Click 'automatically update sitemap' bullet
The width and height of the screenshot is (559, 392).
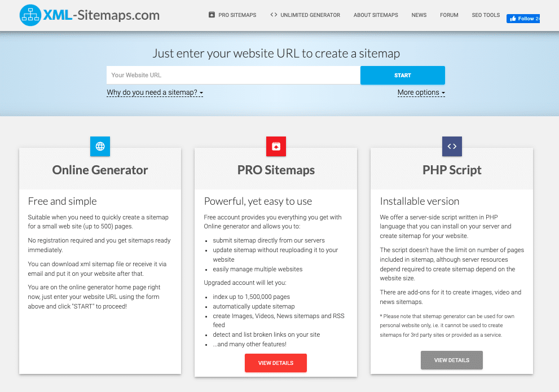click(x=254, y=306)
